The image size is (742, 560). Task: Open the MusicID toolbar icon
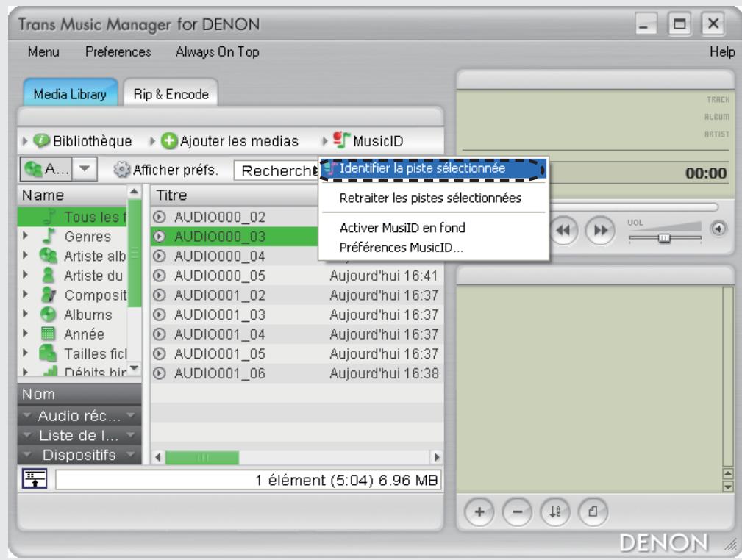point(341,140)
